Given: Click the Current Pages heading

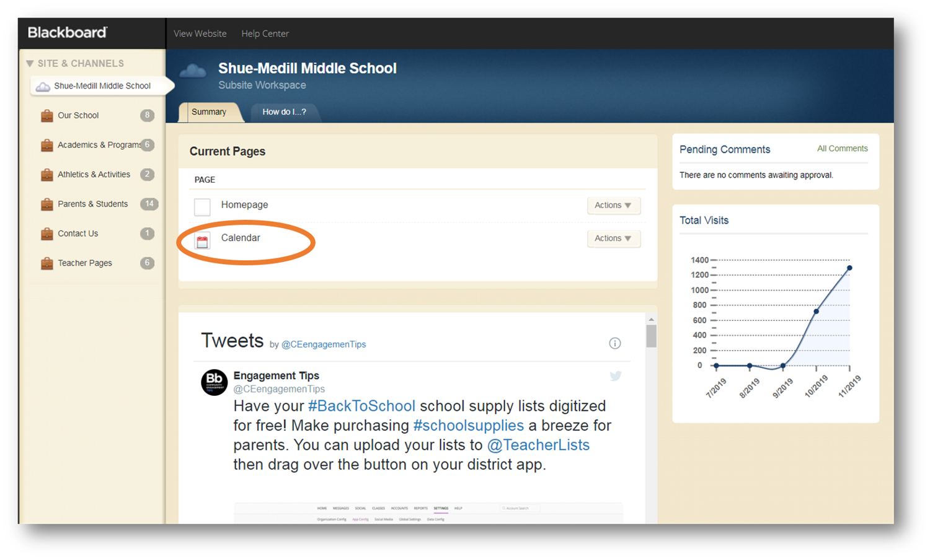Looking at the screenshot, I should pyautogui.click(x=228, y=151).
